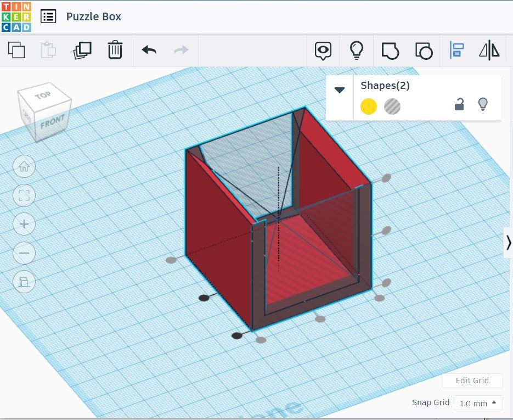Open the designs list menu icon
The width and height of the screenshot is (513, 420).
click(x=48, y=16)
